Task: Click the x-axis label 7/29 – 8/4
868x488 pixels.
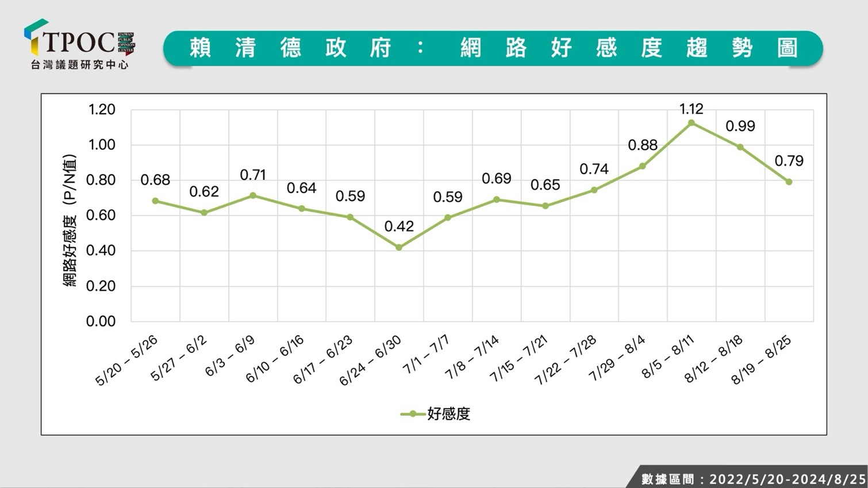Action: click(x=618, y=358)
